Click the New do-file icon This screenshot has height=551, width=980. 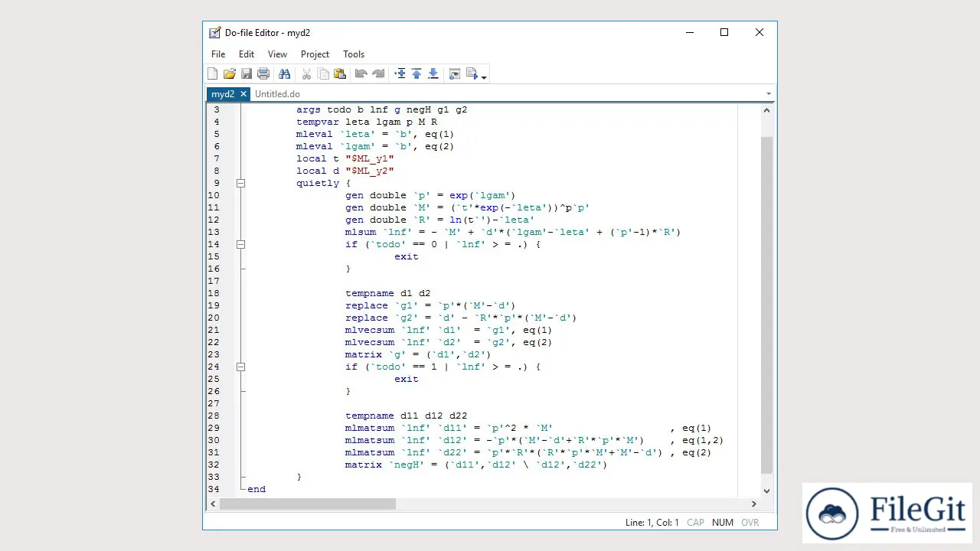(213, 73)
